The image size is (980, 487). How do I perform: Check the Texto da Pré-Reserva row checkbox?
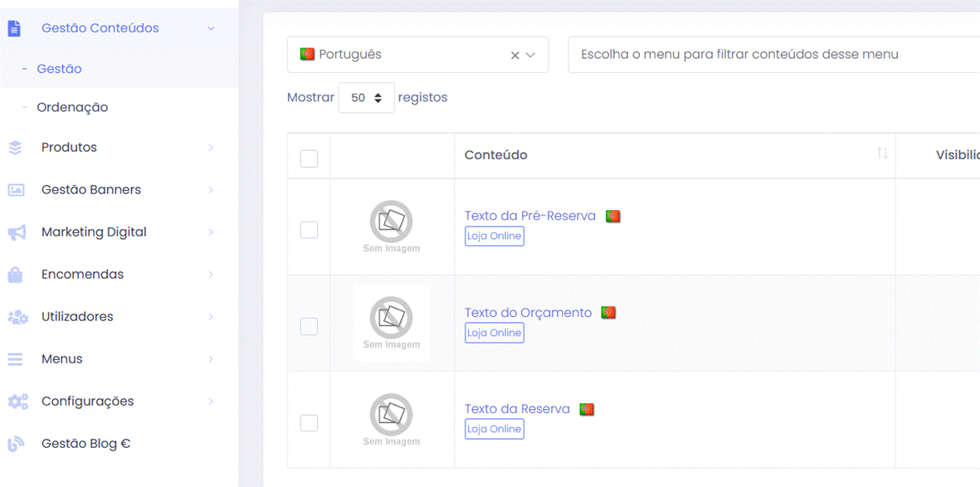click(x=309, y=230)
